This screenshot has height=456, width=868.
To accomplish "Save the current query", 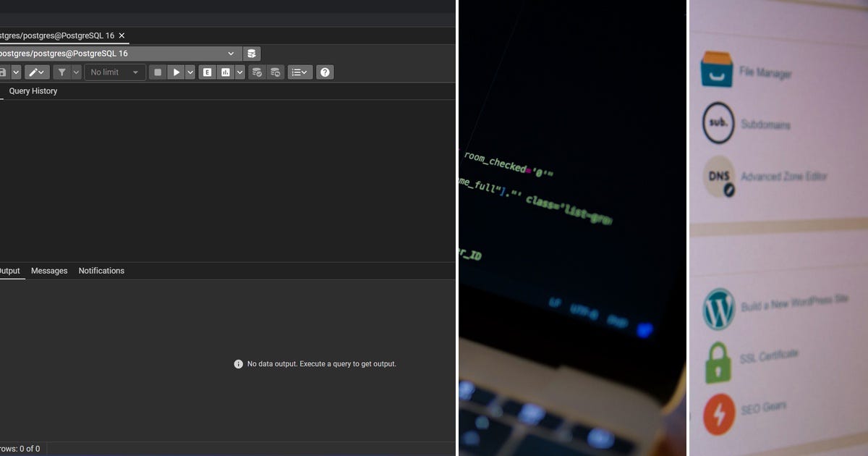I will point(3,72).
